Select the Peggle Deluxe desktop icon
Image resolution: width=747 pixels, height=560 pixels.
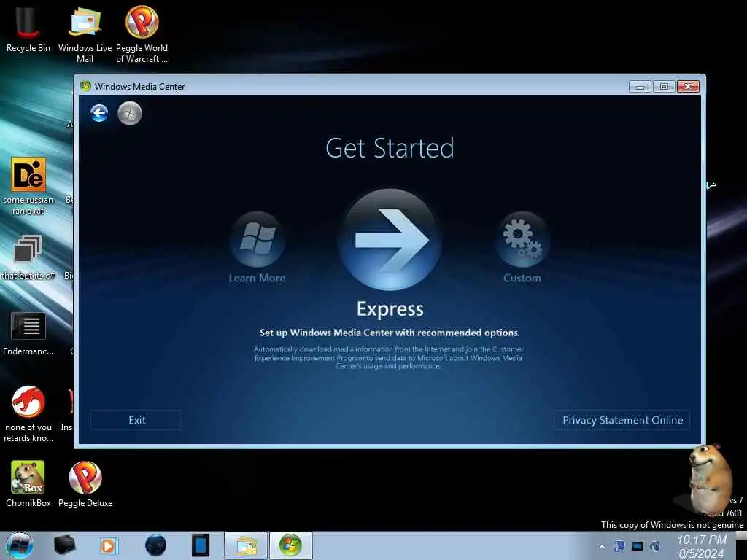click(x=85, y=483)
